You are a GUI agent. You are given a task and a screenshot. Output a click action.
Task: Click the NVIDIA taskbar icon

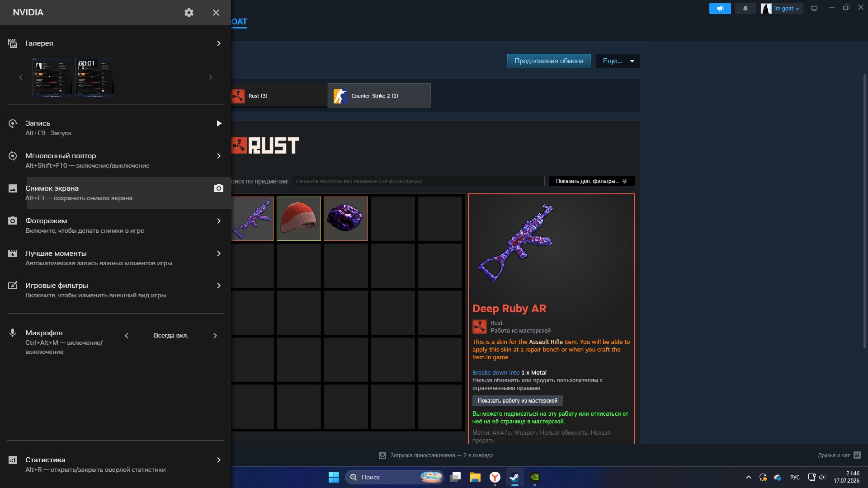point(535,477)
